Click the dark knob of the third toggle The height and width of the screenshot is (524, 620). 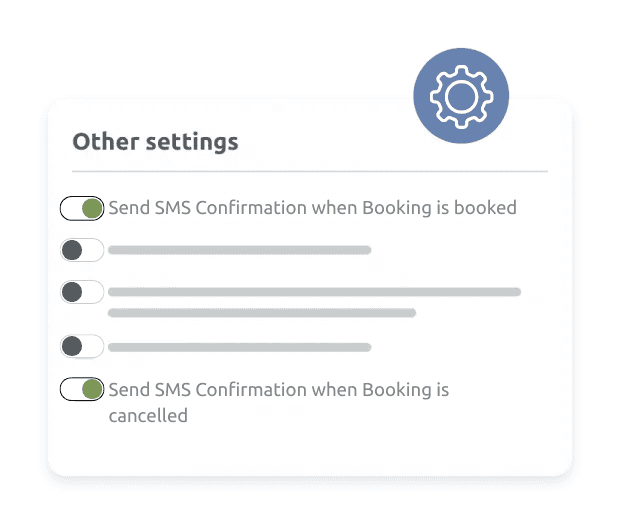[x=72, y=292]
